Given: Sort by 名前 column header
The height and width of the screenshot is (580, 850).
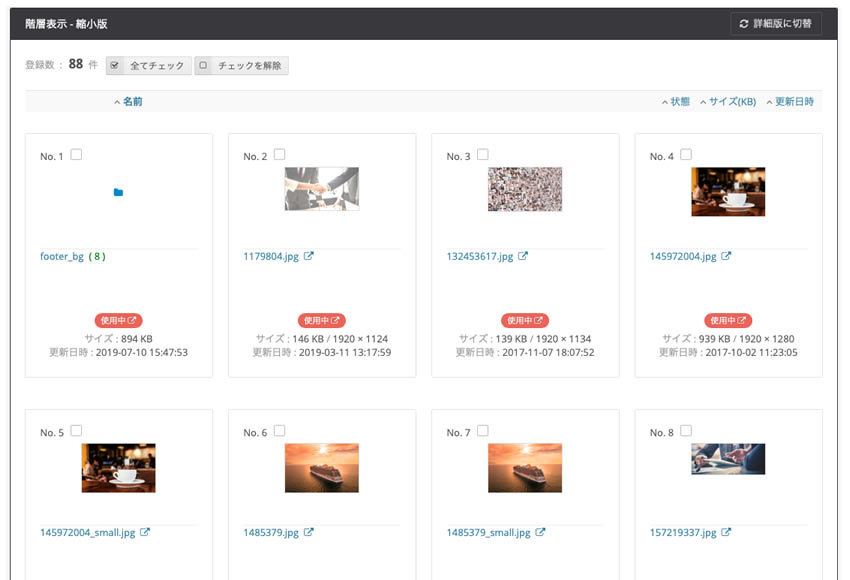Looking at the screenshot, I should coord(128,101).
